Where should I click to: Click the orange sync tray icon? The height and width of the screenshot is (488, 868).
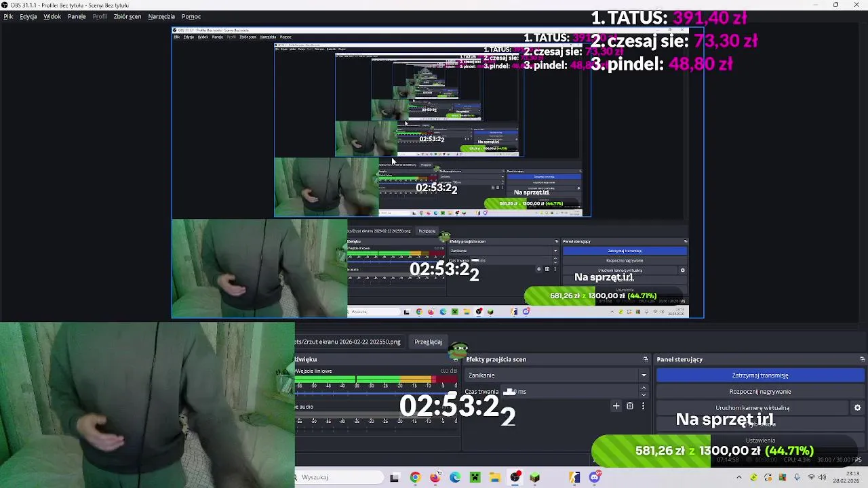pyautogui.click(x=768, y=478)
